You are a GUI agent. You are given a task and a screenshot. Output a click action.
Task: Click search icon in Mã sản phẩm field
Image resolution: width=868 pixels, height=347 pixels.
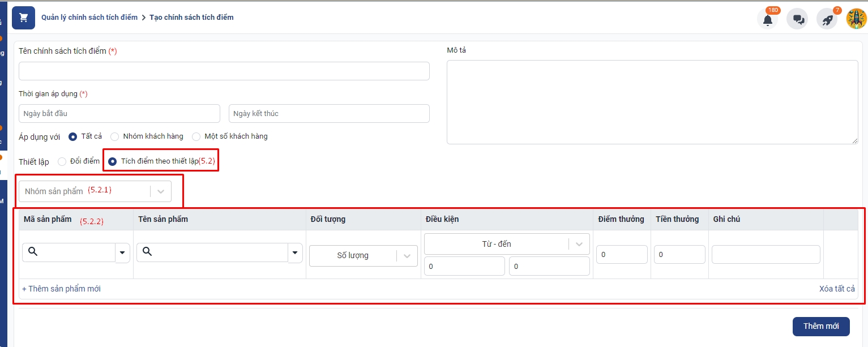click(x=33, y=252)
